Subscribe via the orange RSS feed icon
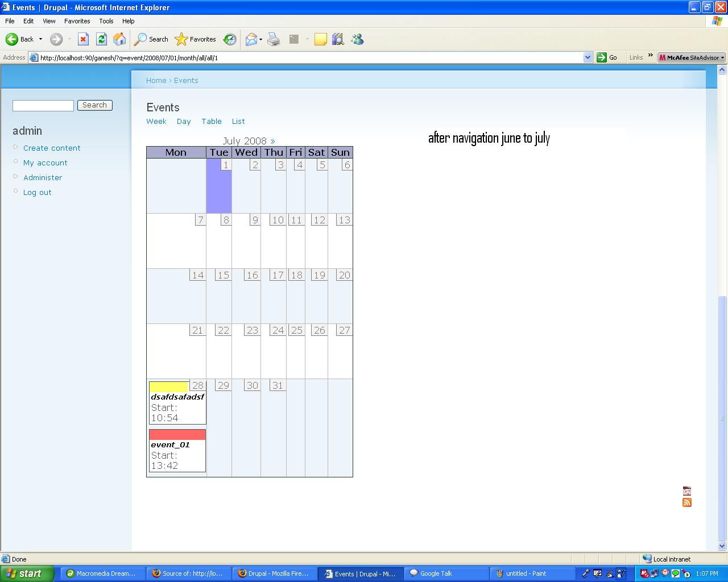 687,502
